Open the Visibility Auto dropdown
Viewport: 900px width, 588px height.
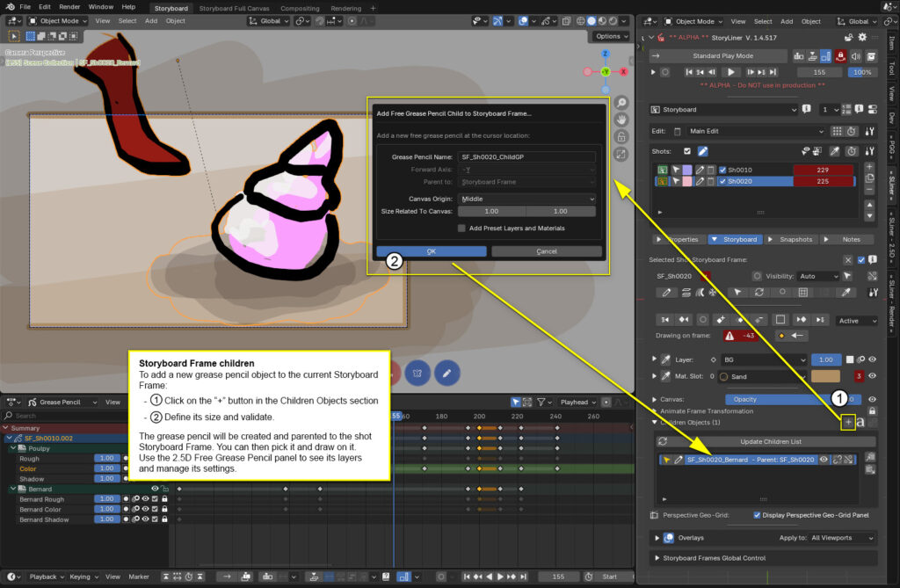[x=818, y=276]
